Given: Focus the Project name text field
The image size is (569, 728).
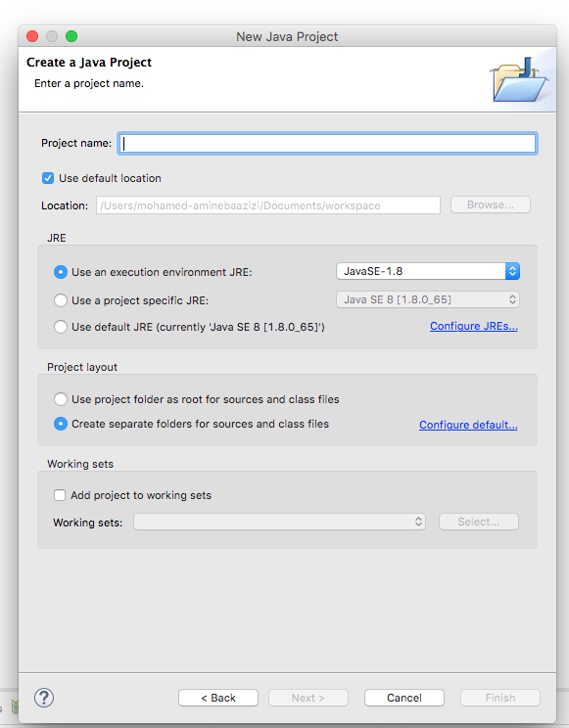Looking at the screenshot, I should click(x=327, y=144).
